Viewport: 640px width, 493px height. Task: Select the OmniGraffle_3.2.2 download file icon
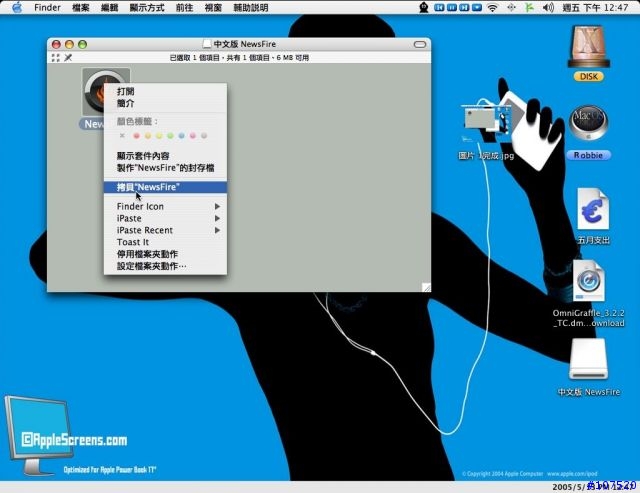[588, 281]
